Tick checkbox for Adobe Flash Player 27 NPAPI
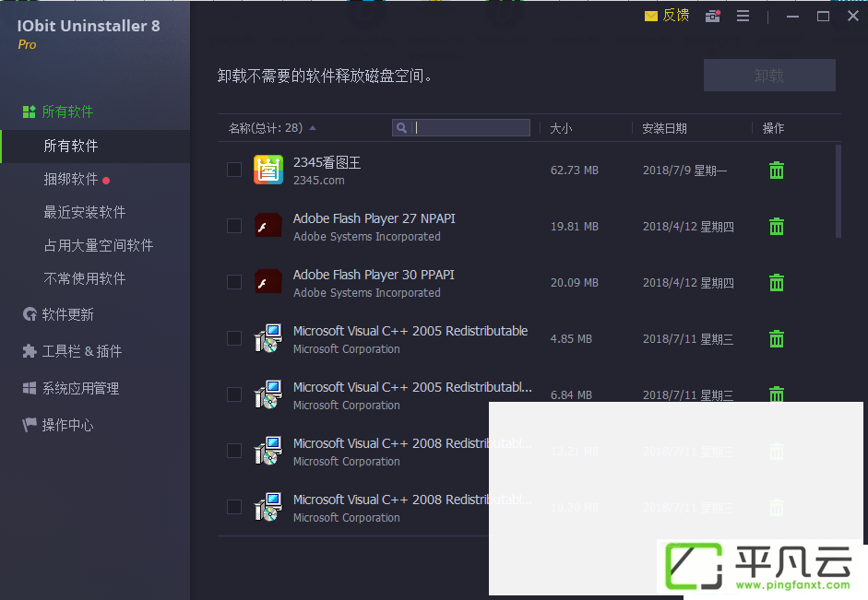Viewport: 868px width, 600px height. pyautogui.click(x=234, y=226)
